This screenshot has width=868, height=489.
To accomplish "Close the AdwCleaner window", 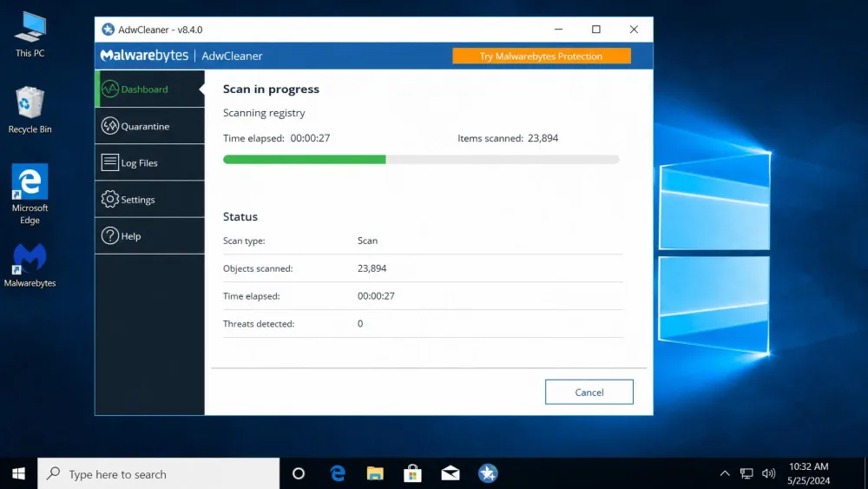I will click(634, 30).
